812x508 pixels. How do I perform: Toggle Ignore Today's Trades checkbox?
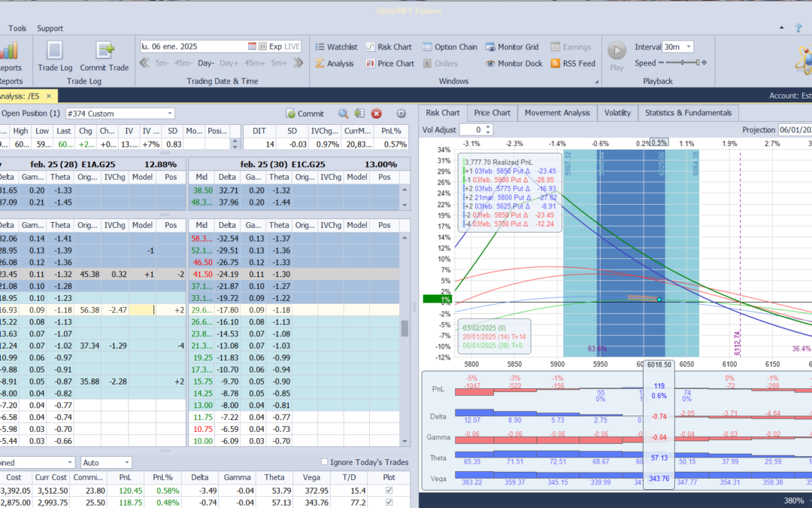pyautogui.click(x=324, y=462)
